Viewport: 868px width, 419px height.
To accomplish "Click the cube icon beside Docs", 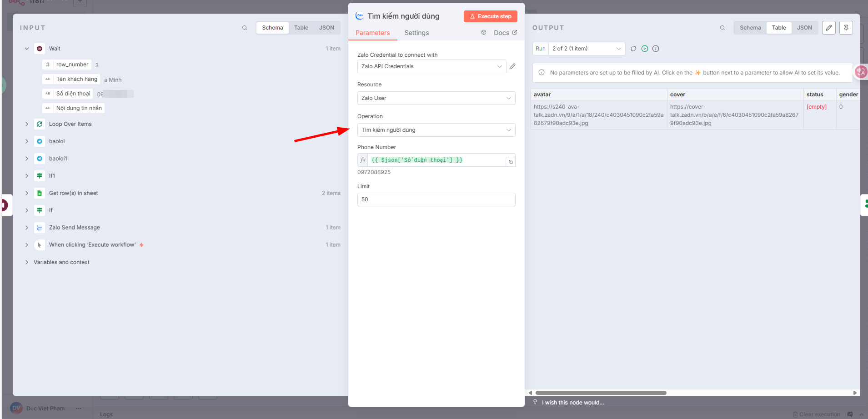I will (484, 32).
